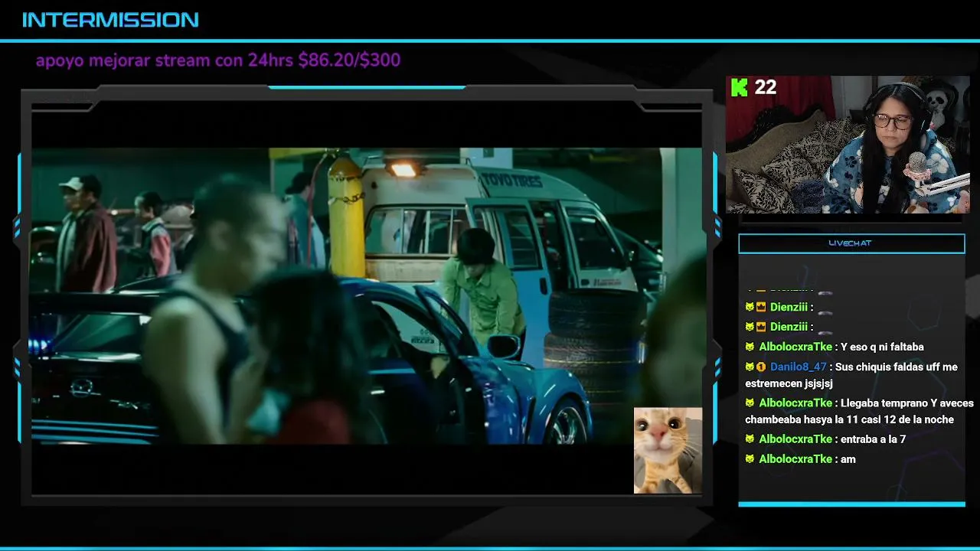
Task: Click the cat badge beside "entraba a la 7"
Action: coord(750,439)
